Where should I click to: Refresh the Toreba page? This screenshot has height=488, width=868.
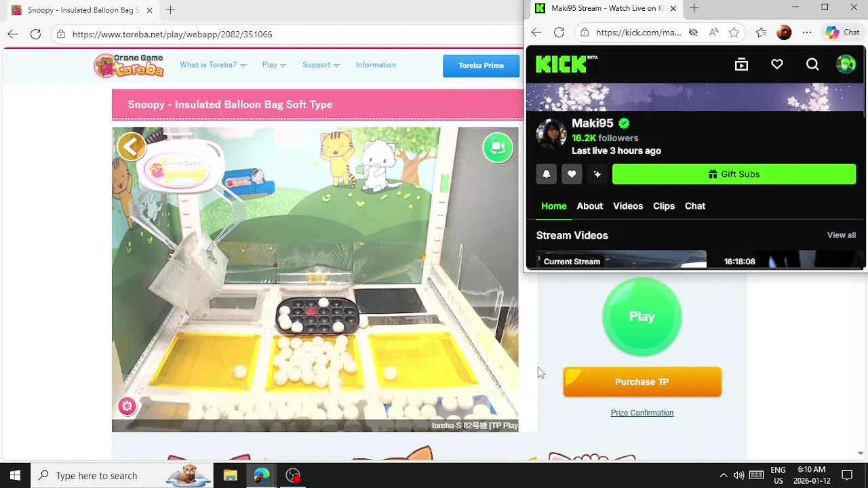click(35, 34)
